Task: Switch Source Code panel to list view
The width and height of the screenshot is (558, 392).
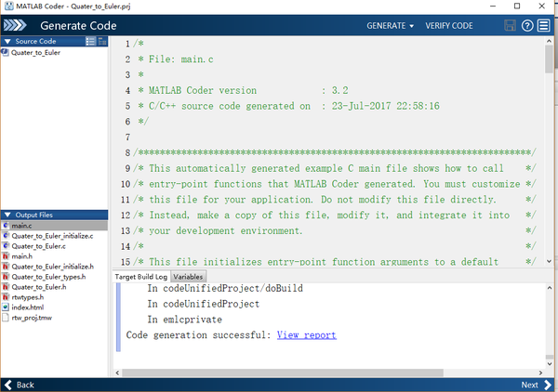Action: click(x=91, y=42)
